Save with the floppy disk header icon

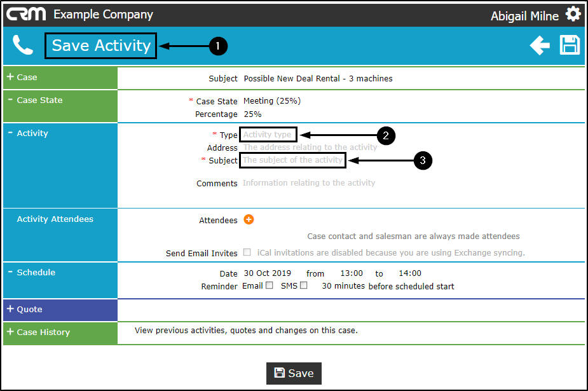point(570,45)
